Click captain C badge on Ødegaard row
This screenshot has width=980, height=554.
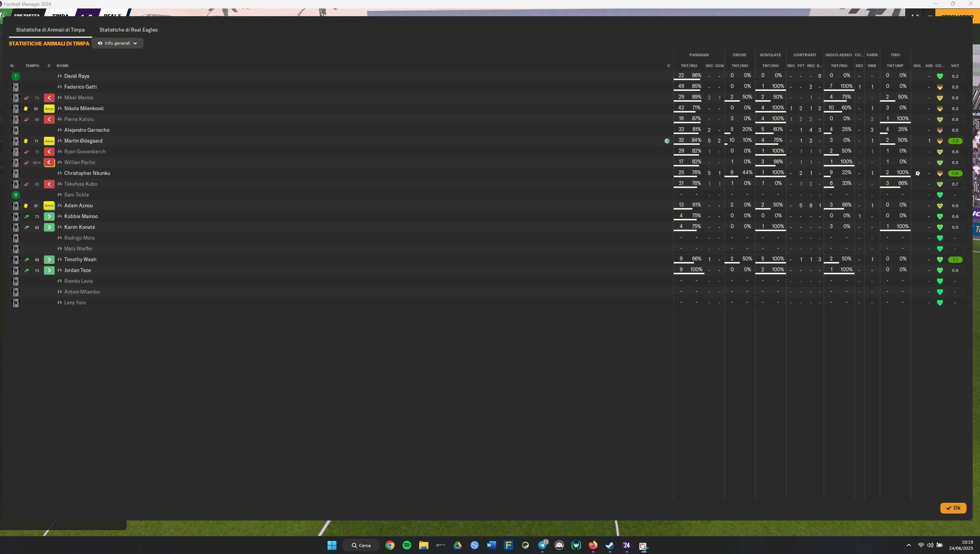click(667, 141)
